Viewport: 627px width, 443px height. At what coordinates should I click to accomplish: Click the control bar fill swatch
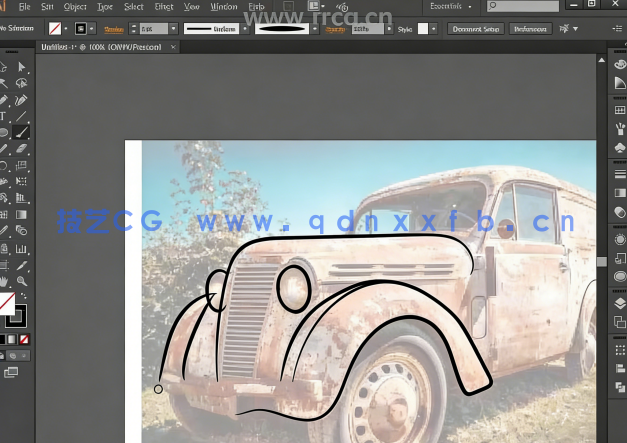point(55,29)
